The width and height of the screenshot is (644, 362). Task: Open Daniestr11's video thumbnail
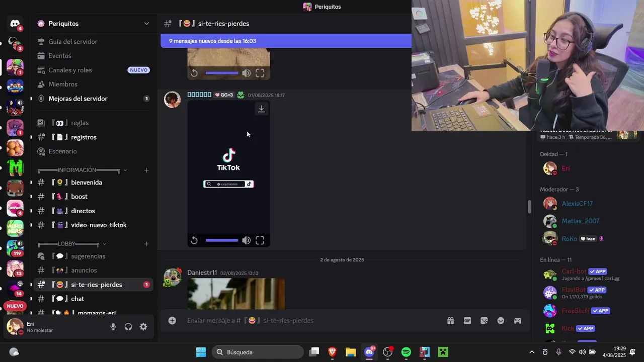236,294
